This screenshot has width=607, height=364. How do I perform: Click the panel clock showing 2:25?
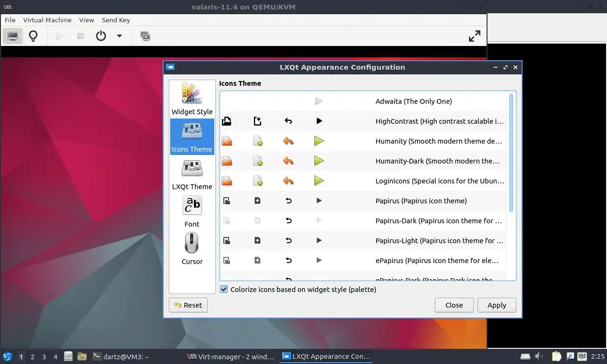(598, 356)
